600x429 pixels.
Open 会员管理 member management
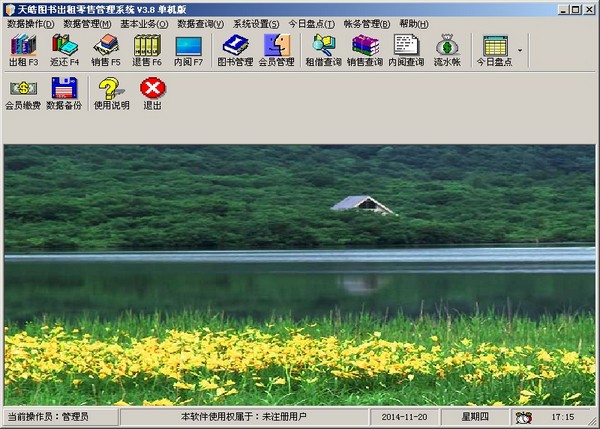tap(277, 50)
